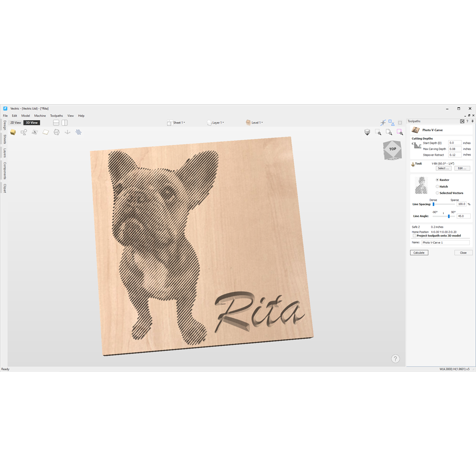This screenshot has height=476, width=476.
Task: Click the Vectric app logo icon
Action: coord(5,109)
